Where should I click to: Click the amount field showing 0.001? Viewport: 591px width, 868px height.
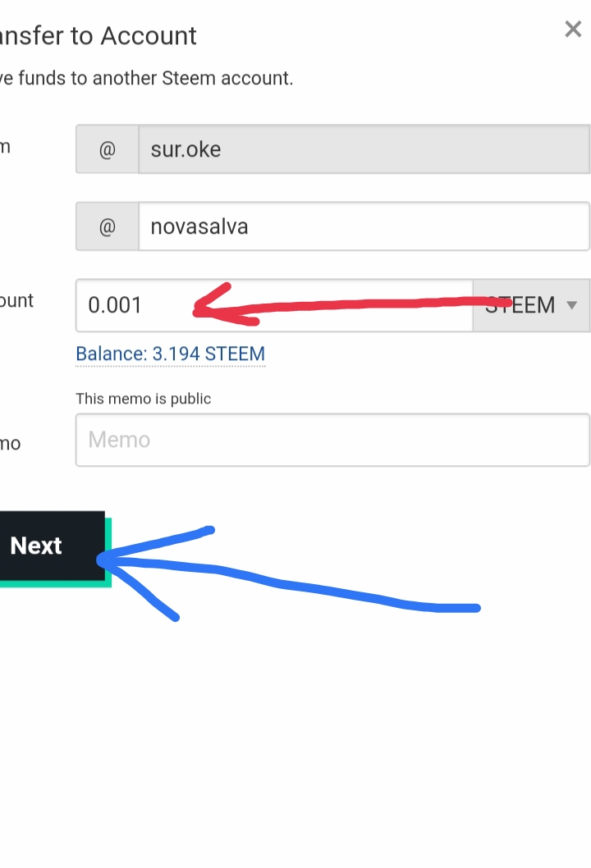tap(274, 305)
